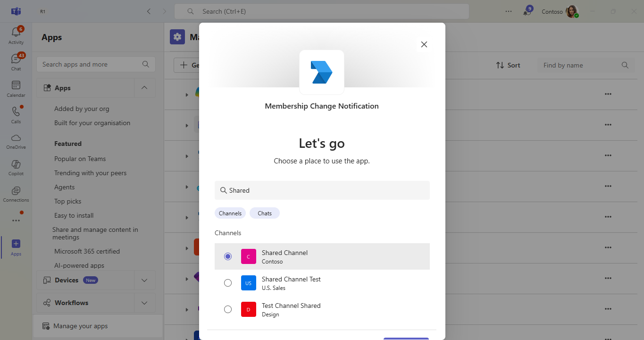Image resolution: width=644 pixels, height=340 pixels.
Task: Open more options for the first app row
Action: tap(608, 94)
